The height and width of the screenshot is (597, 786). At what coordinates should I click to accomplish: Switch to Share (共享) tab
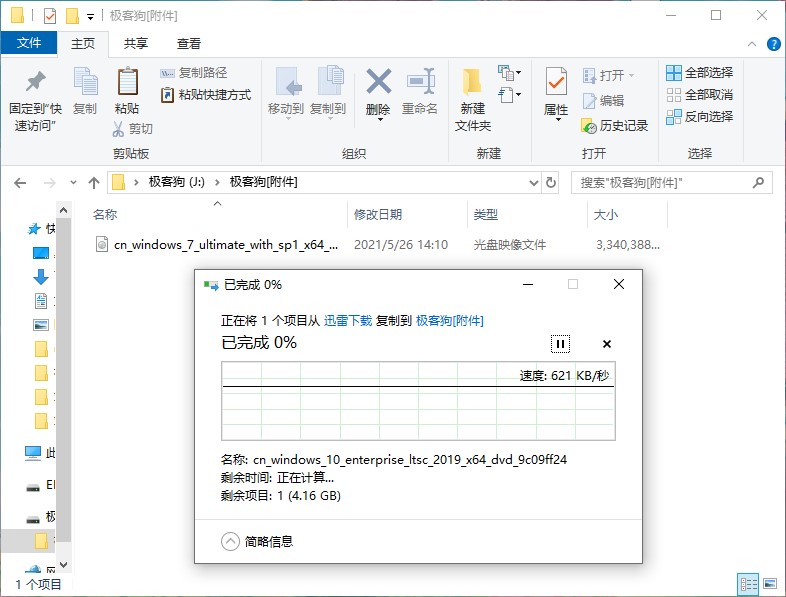(x=136, y=44)
